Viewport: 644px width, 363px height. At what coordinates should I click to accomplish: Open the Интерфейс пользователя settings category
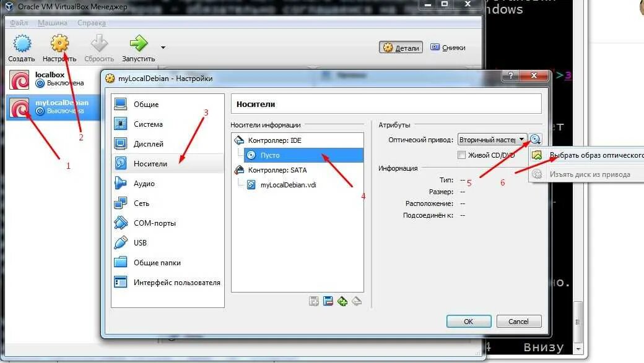click(168, 282)
